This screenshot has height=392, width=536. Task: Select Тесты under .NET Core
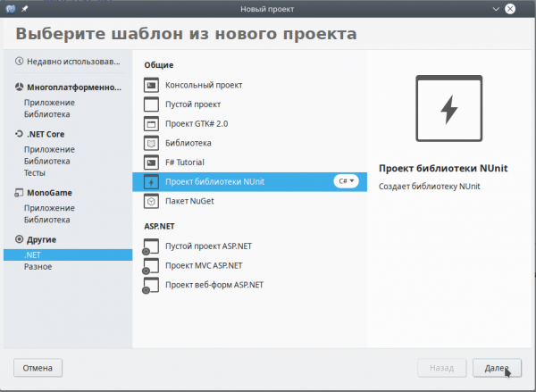(37, 173)
